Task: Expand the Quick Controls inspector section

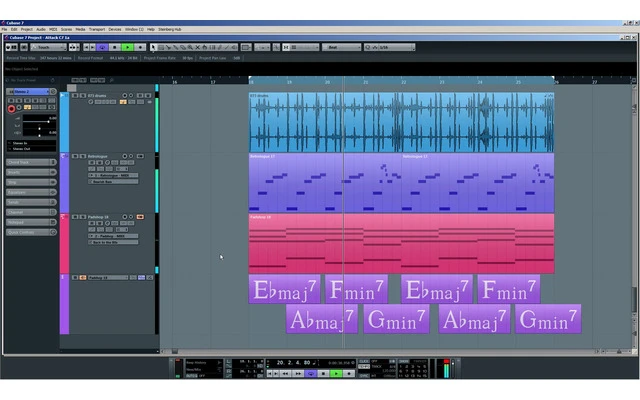Action: pyautogui.click(x=31, y=232)
